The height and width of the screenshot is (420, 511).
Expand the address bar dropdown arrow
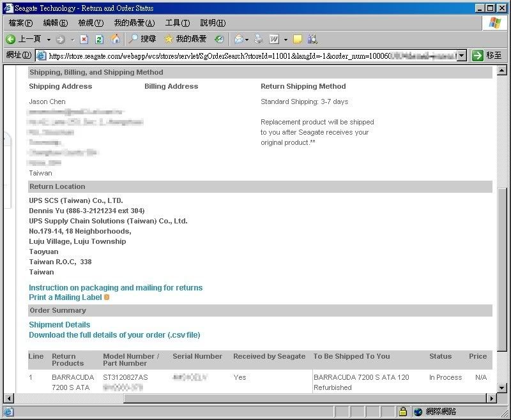point(461,56)
